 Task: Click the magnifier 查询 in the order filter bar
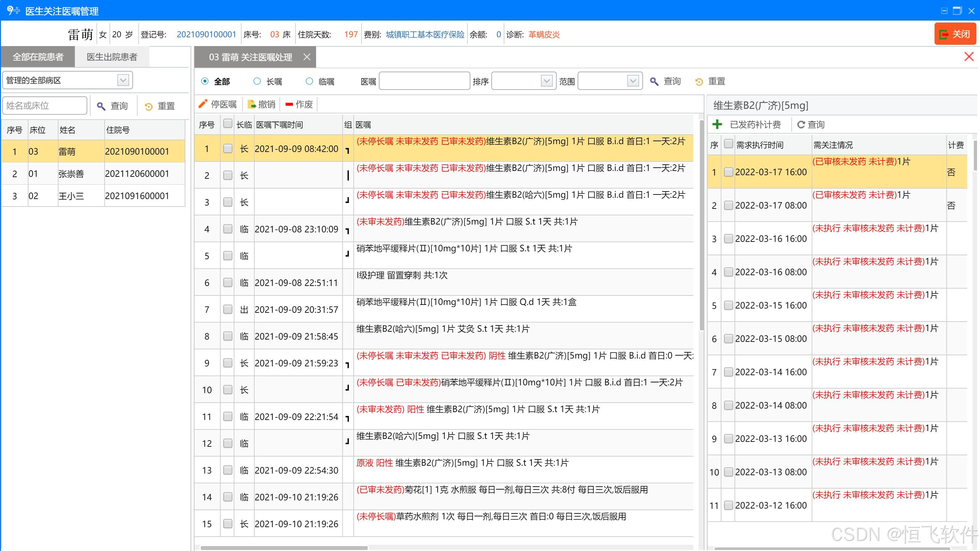pyautogui.click(x=654, y=81)
